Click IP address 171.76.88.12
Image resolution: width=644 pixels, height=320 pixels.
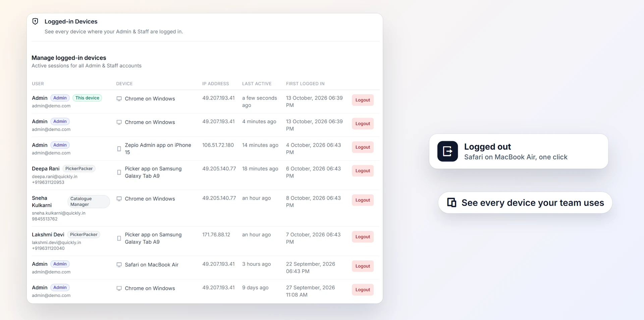[216, 235]
